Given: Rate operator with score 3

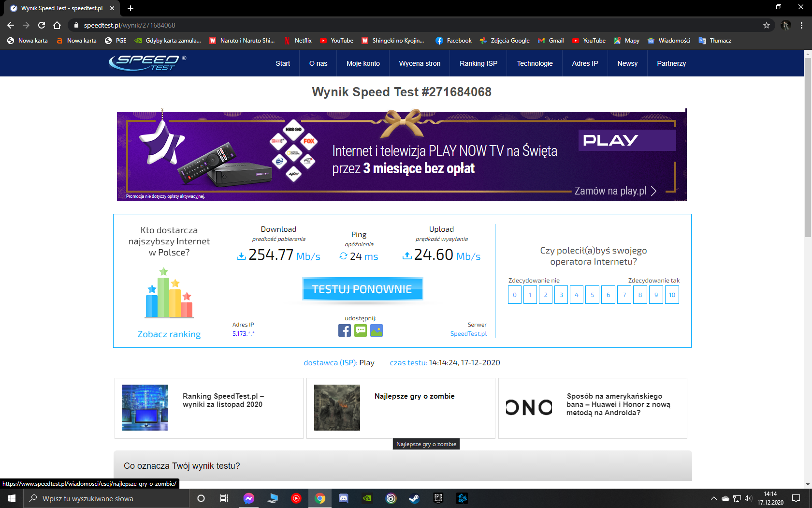Looking at the screenshot, I should point(561,295).
